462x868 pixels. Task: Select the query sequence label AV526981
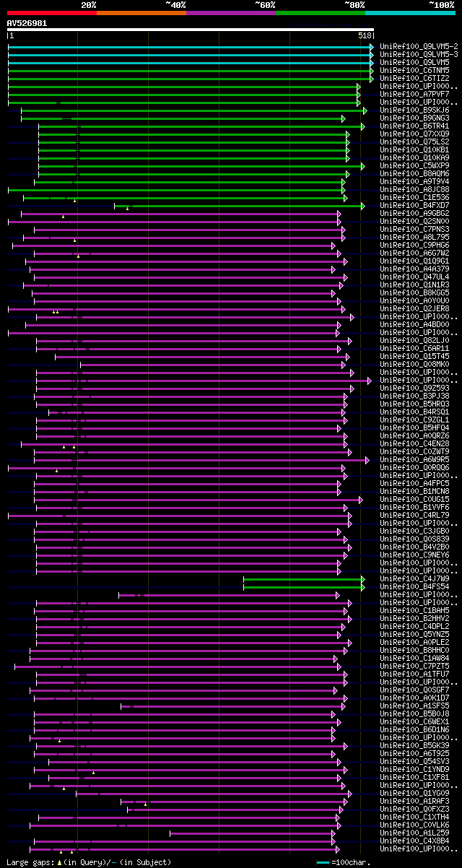[x=27, y=23]
